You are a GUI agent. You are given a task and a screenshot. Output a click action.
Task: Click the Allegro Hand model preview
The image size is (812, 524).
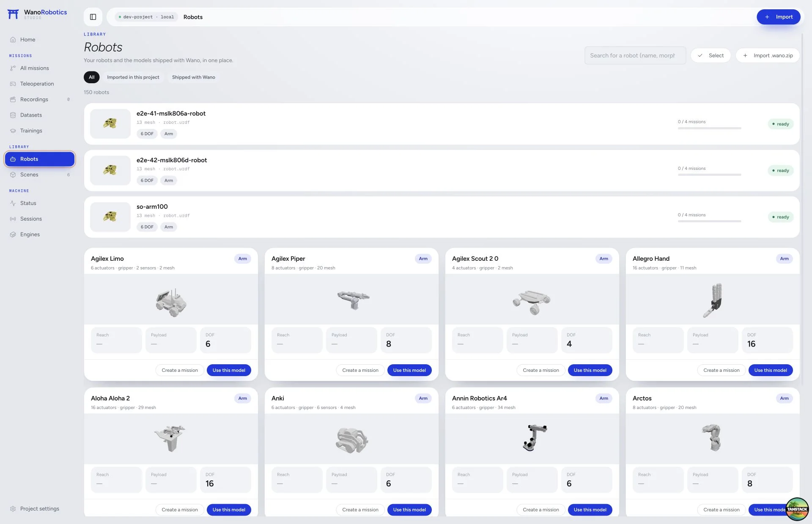pos(713,299)
